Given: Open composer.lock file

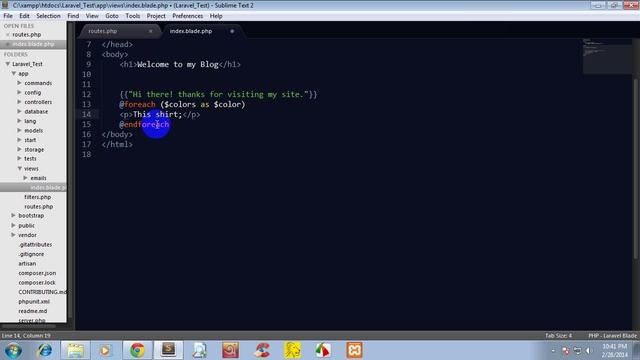Looking at the screenshot, I should pyautogui.click(x=37, y=282).
